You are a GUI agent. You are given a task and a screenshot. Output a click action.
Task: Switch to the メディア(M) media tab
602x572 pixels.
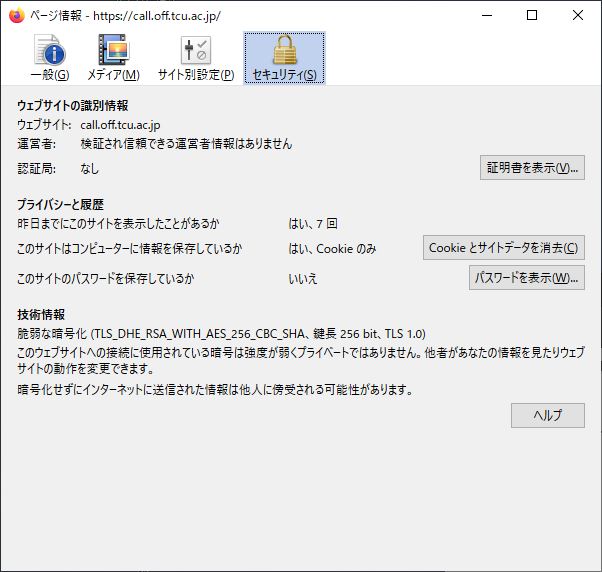click(113, 58)
